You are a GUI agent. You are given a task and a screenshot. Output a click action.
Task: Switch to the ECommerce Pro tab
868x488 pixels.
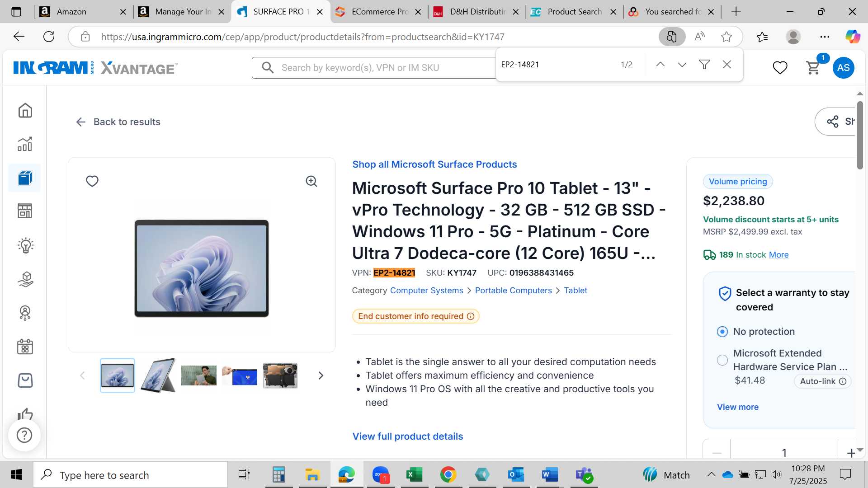pyautogui.click(x=379, y=12)
